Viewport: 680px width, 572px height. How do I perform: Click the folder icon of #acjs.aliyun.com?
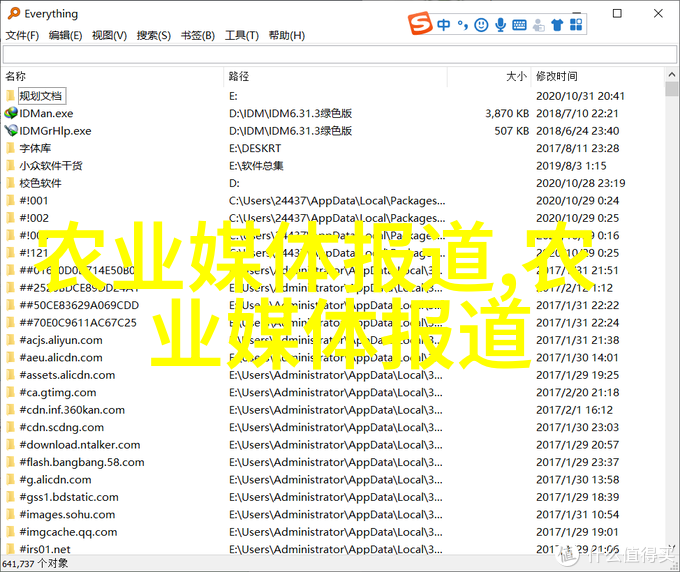11,340
